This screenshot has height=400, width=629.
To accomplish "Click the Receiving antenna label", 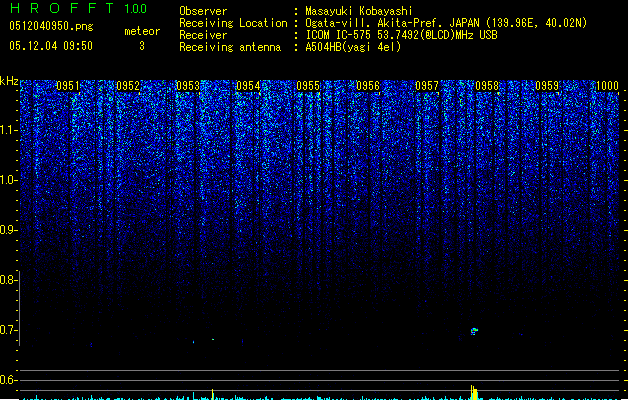I will coord(230,47).
